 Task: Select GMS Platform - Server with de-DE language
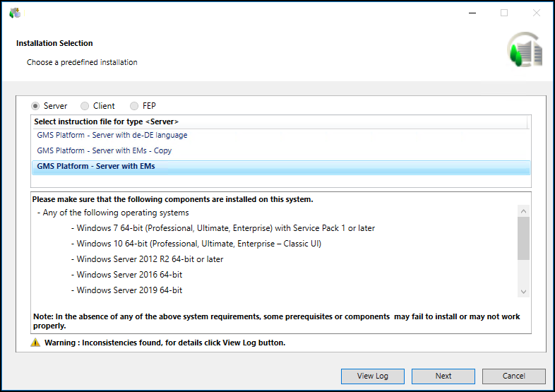point(112,135)
